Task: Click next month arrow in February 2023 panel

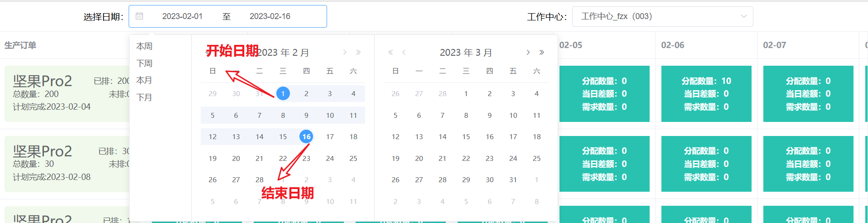Action: (x=345, y=53)
